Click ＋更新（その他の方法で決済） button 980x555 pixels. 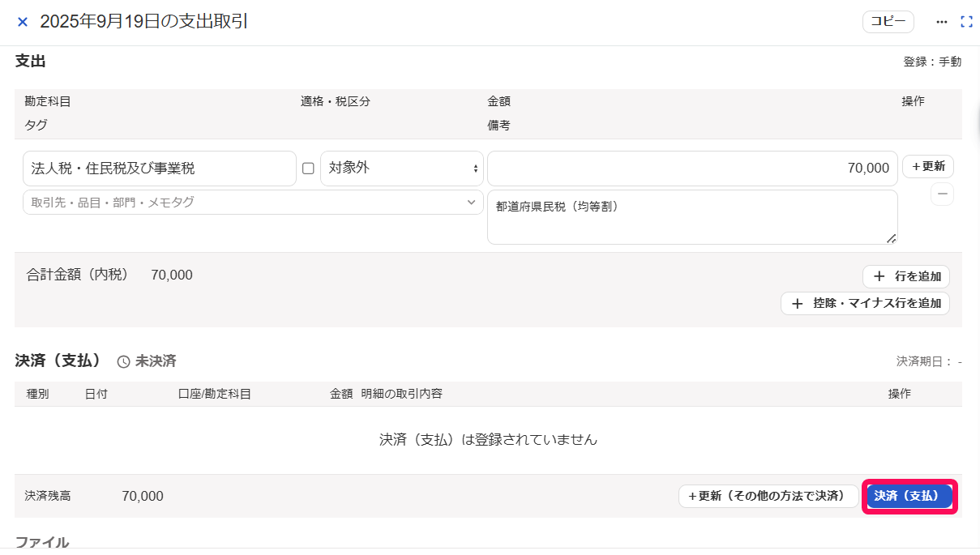(x=768, y=496)
